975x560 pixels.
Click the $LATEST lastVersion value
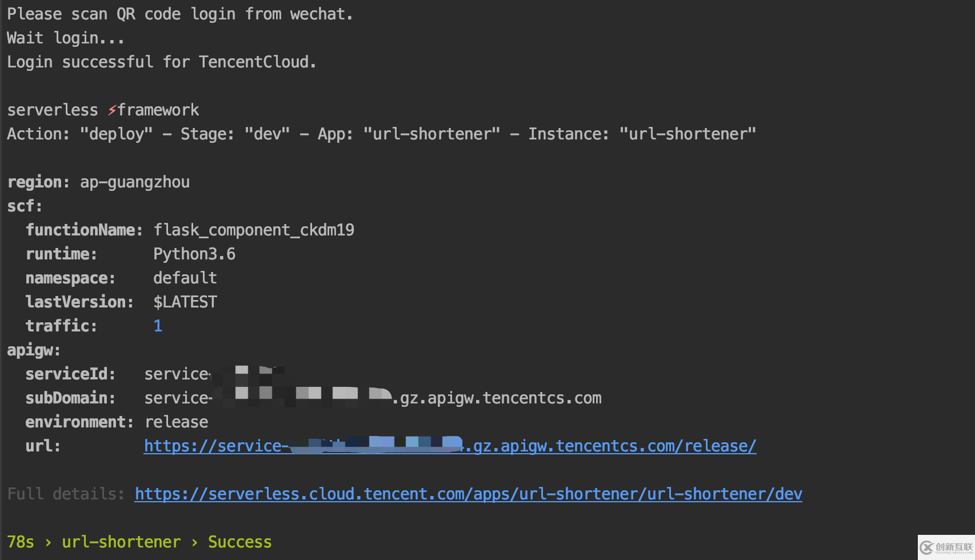pos(185,302)
